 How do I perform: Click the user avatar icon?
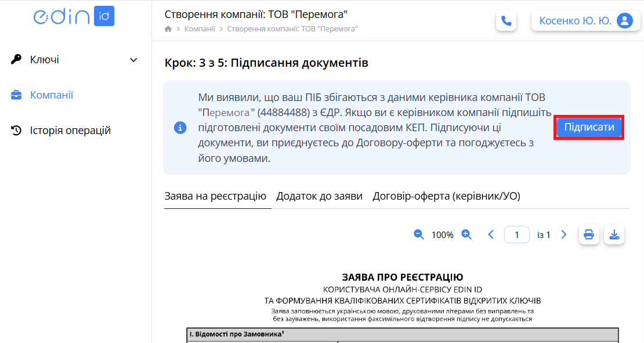624,21
